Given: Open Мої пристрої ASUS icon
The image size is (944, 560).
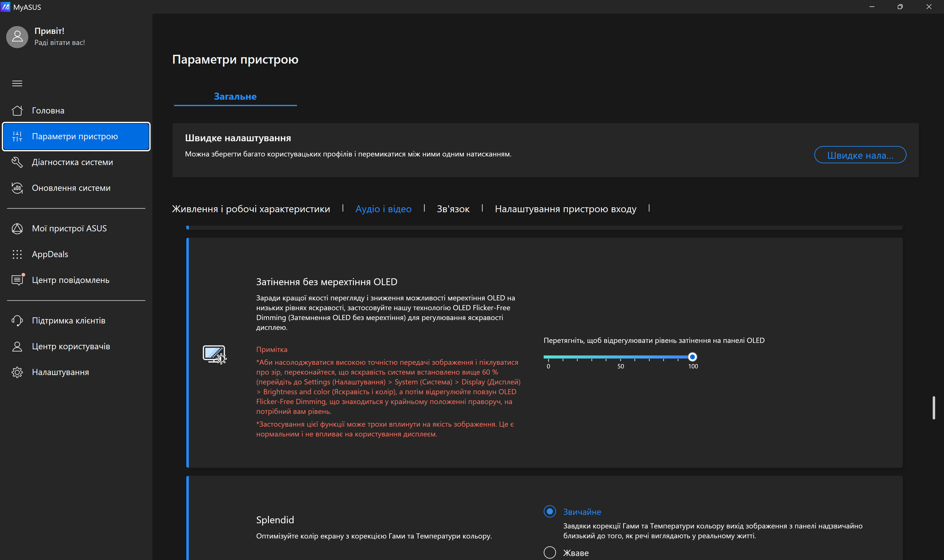Looking at the screenshot, I should pos(17,229).
